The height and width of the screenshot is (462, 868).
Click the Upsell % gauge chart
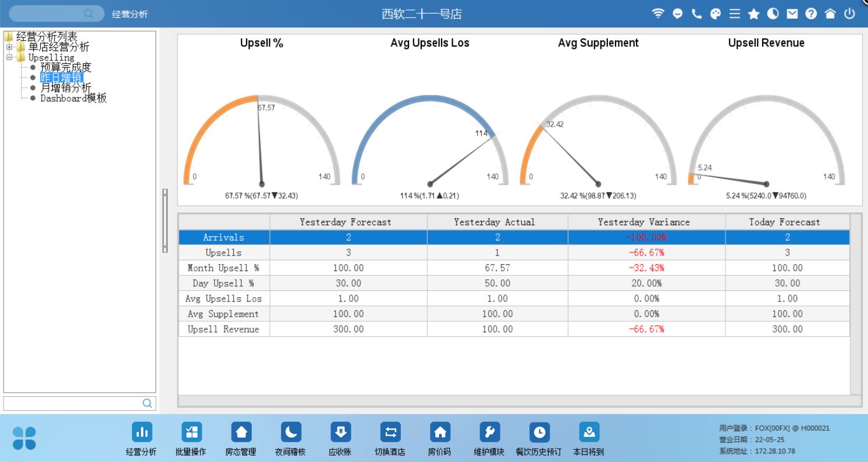click(262, 141)
